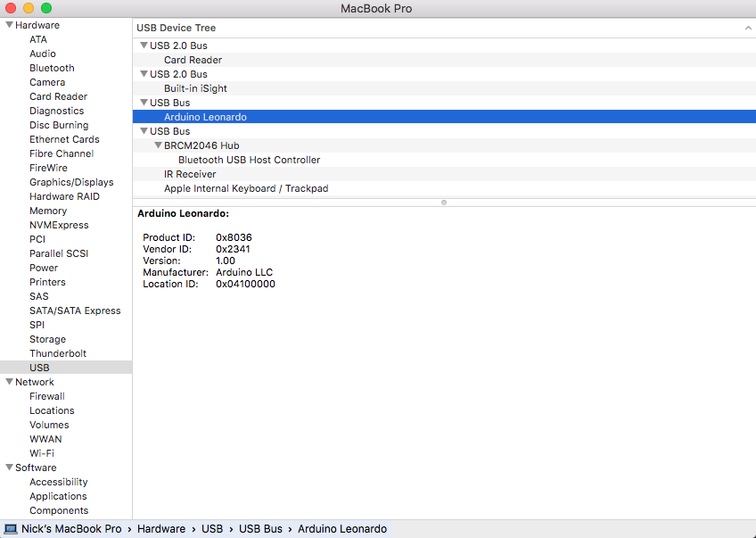Image resolution: width=756 pixels, height=538 pixels.
Task: Open the Storage section
Action: point(47,339)
